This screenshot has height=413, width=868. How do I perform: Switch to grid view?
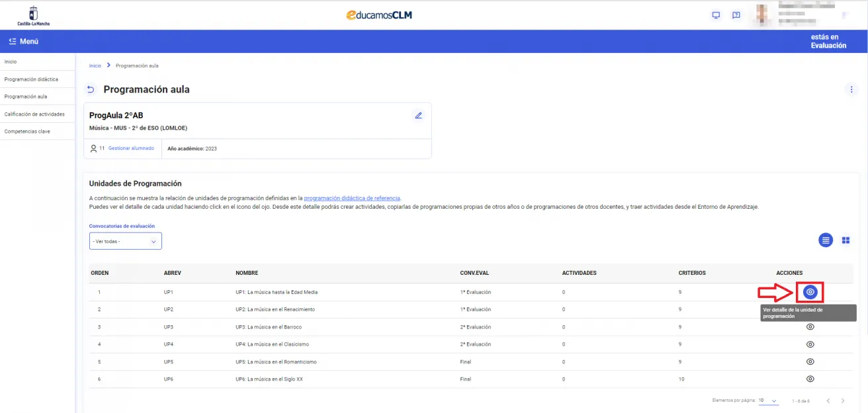846,240
